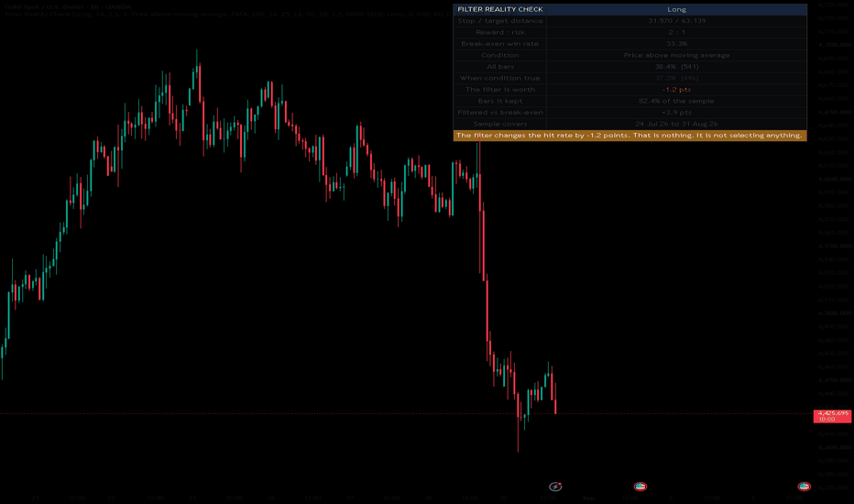Click the Stop / target distance value 31.570 / 63.139
854x504 pixels.
tap(676, 21)
